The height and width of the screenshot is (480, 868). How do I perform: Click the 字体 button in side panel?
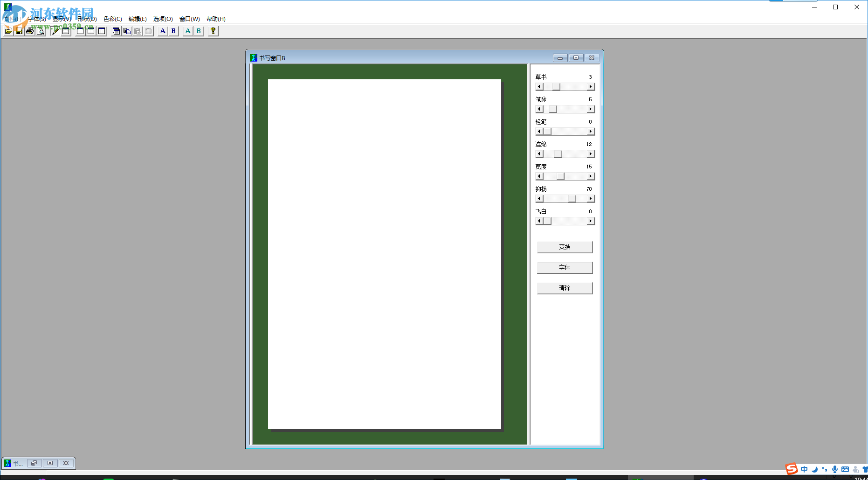pos(565,267)
